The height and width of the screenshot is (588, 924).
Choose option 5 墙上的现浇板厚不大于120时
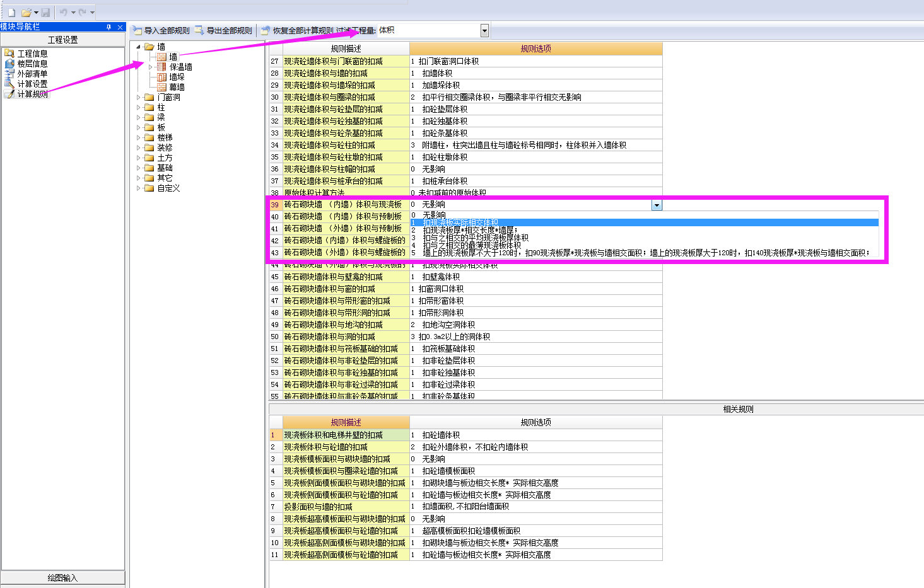(x=645, y=253)
